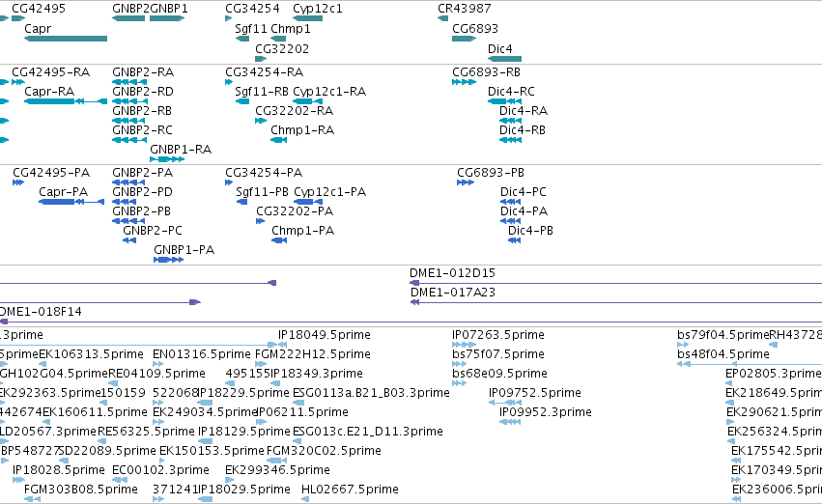Click the GNBP2-RD transcript label
822x504 pixels.
(x=143, y=92)
